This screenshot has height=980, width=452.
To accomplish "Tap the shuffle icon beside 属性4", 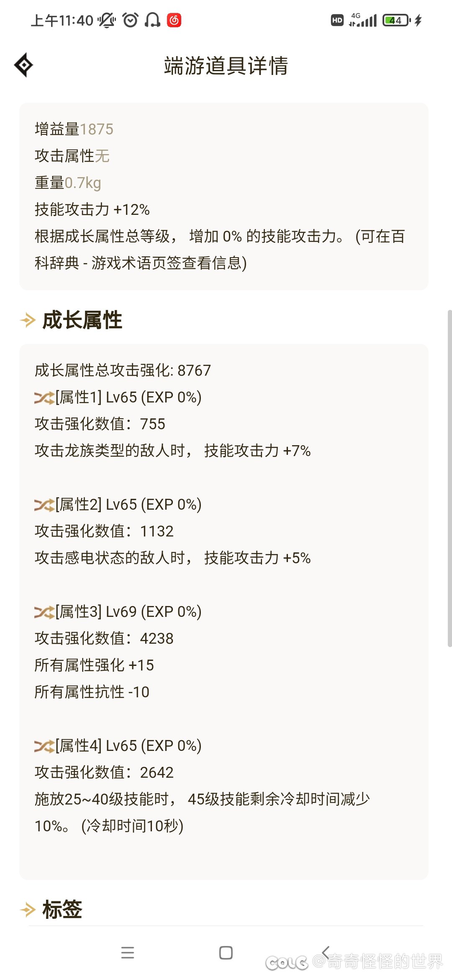I will click(44, 746).
